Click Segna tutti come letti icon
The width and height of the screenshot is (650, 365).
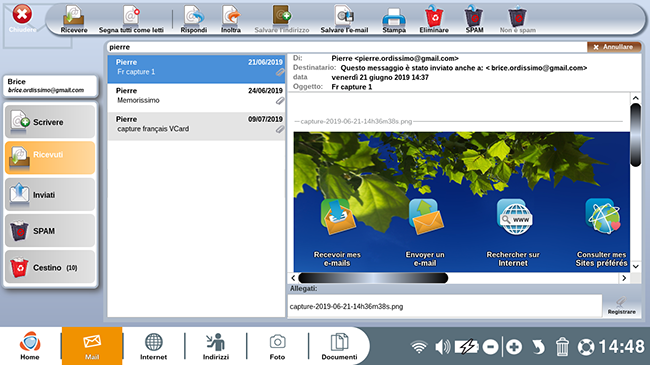131,19
